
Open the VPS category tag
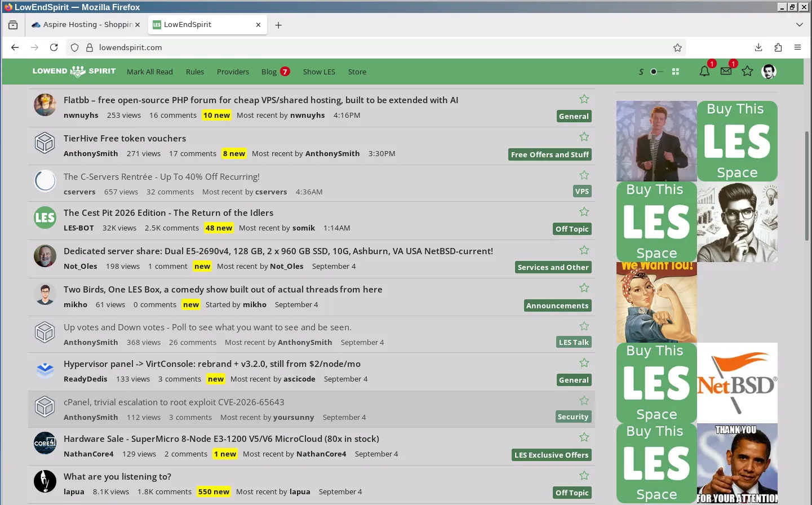(x=582, y=191)
